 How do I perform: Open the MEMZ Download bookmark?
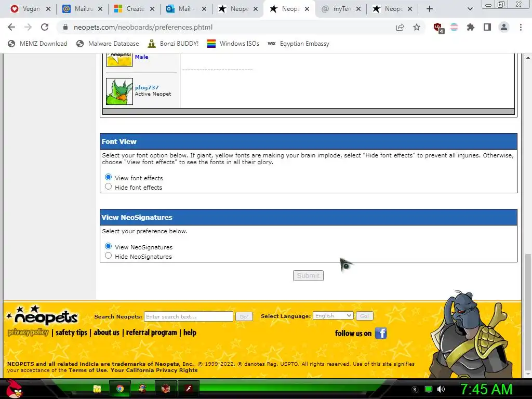pyautogui.click(x=37, y=44)
